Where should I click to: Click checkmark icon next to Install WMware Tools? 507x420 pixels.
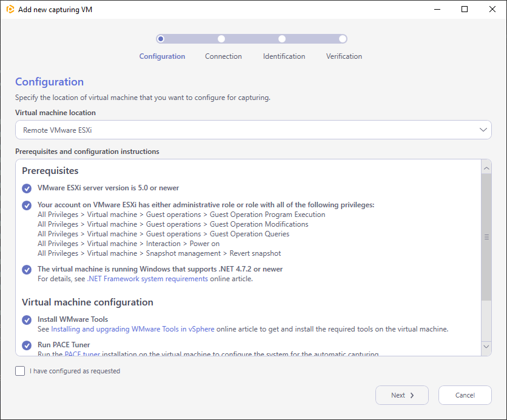click(27, 320)
